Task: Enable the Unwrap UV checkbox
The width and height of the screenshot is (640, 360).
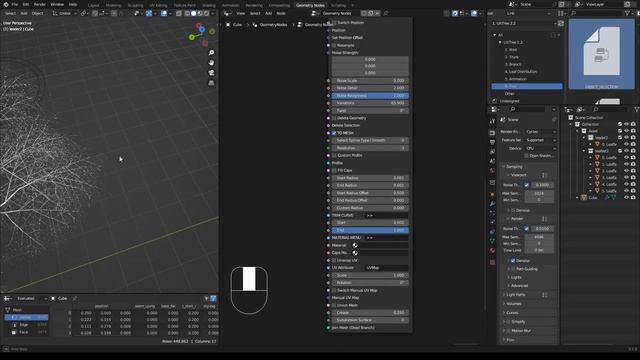Action: [x=334, y=260]
